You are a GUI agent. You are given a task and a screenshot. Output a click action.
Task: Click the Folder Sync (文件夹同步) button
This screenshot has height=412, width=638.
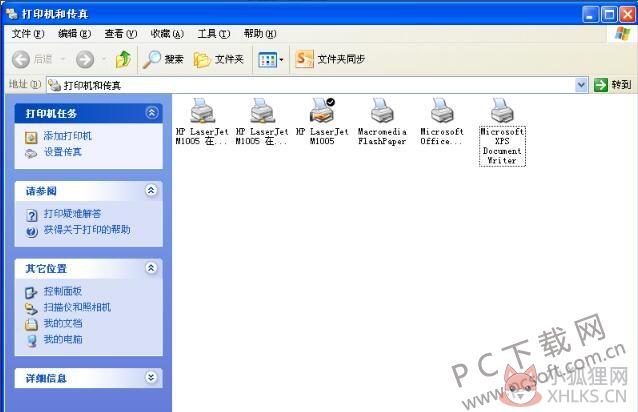330,59
